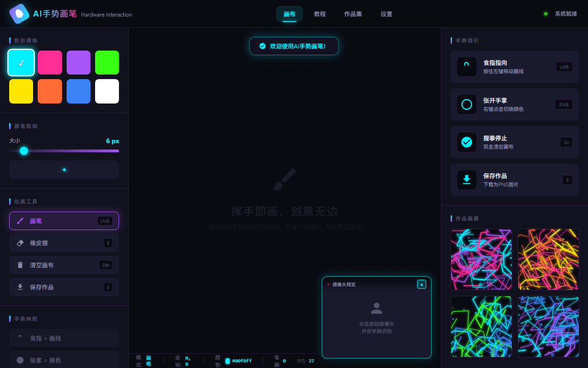
Task: Select the yellow color swatch
Action: pos(21,91)
